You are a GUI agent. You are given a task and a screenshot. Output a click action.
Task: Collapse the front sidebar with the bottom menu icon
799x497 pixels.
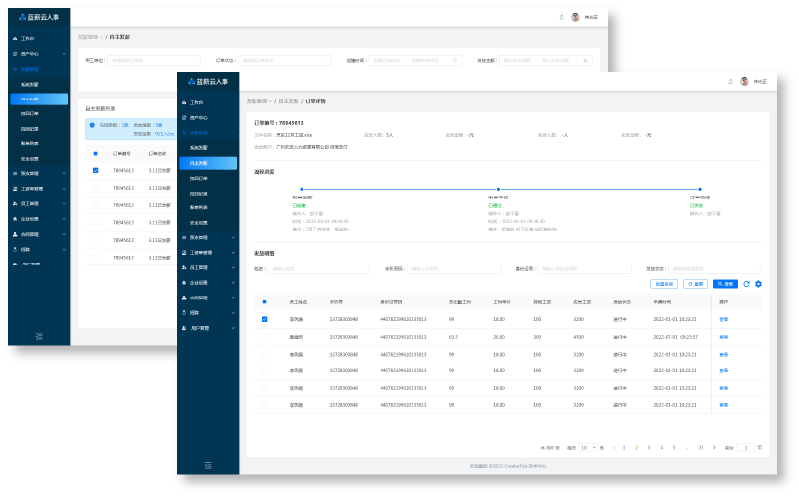click(208, 464)
